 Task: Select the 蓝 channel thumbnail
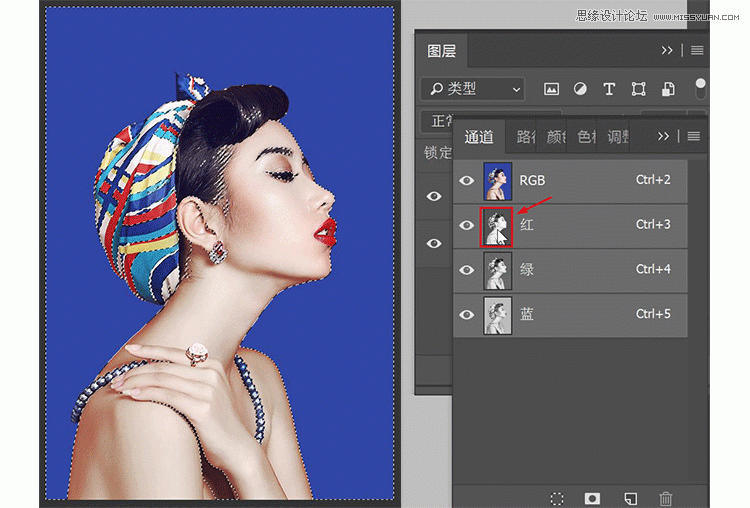coord(497,316)
